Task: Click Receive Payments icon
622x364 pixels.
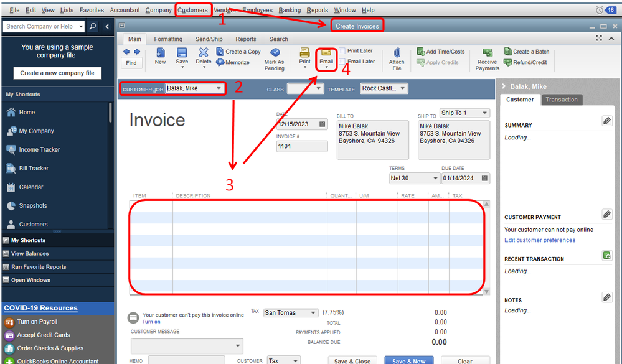Action: pos(487,53)
